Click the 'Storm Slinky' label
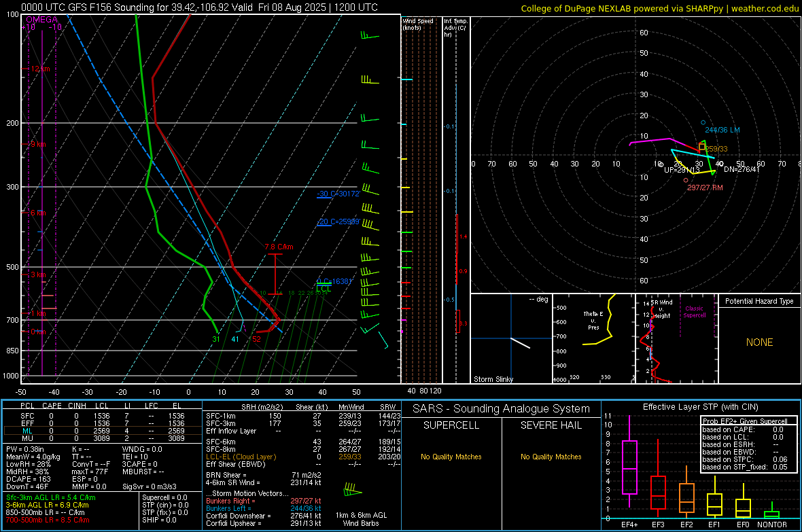 click(x=493, y=379)
